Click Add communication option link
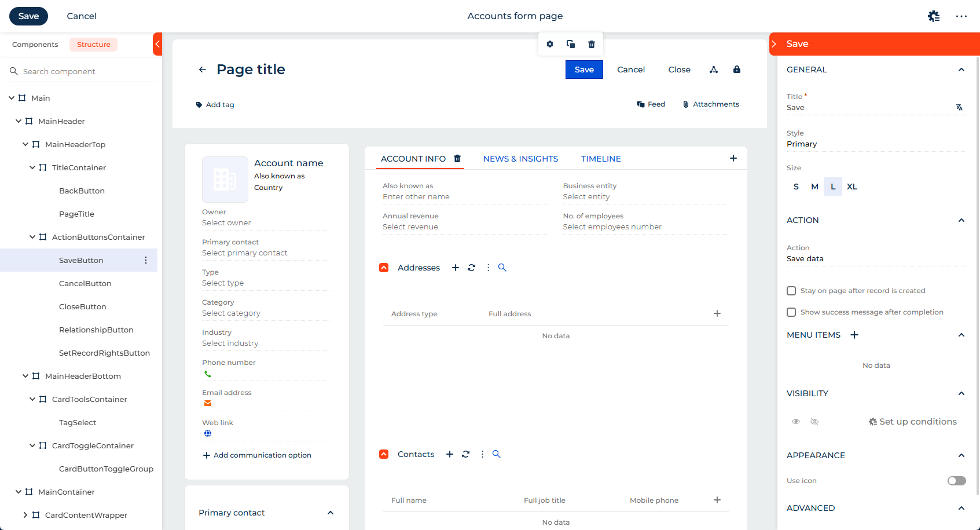 257,455
